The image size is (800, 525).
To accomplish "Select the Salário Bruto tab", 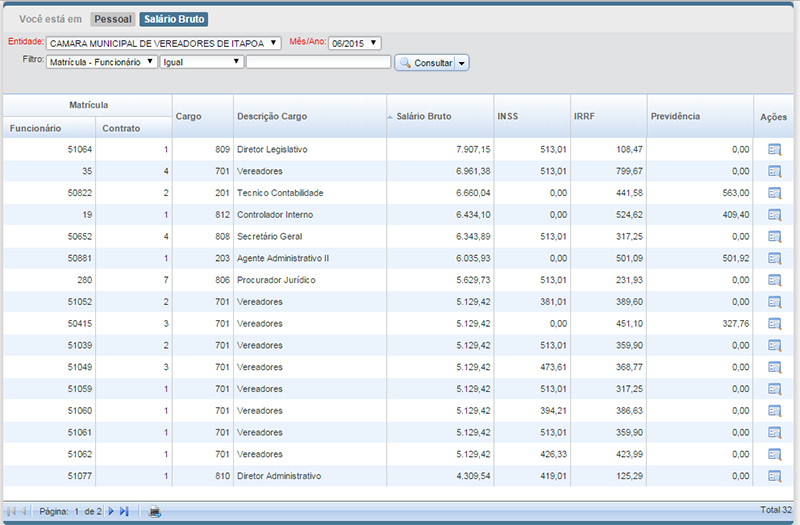I will [x=174, y=19].
